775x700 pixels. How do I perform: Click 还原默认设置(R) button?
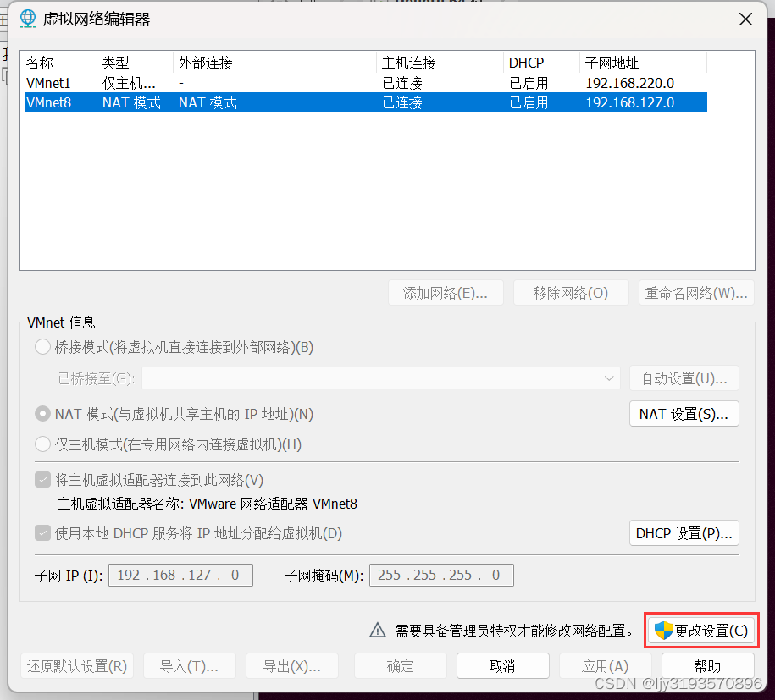click(x=77, y=666)
